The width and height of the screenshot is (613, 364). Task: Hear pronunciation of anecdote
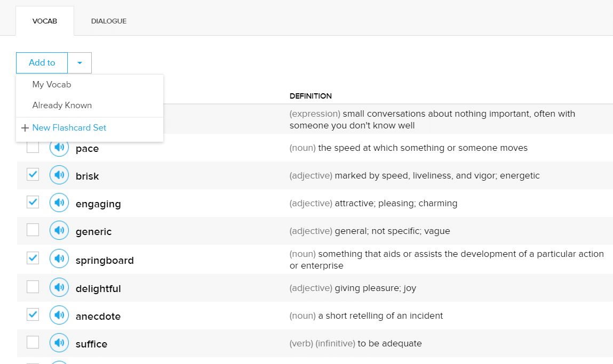[59, 316]
